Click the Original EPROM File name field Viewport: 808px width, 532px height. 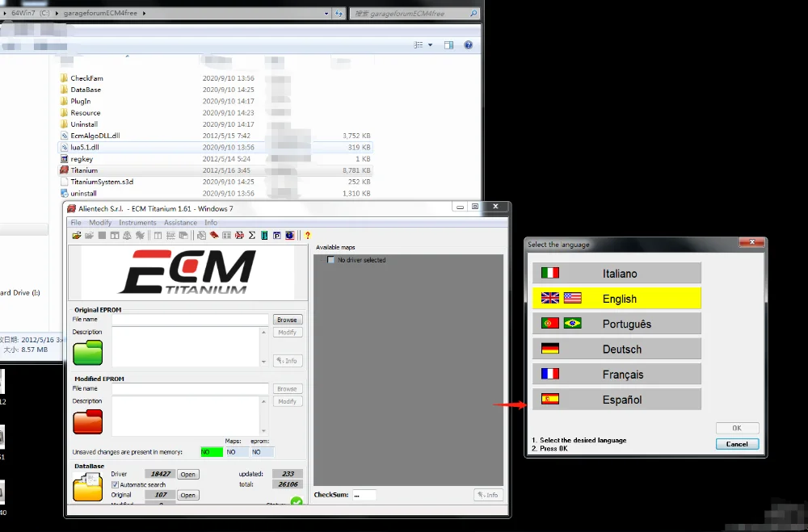[x=190, y=320]
